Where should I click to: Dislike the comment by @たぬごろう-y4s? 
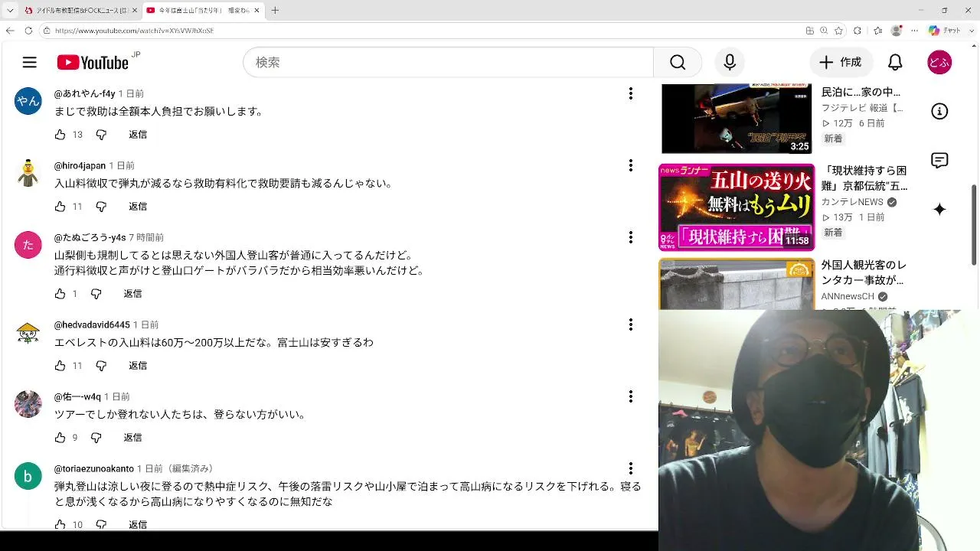[96, 294]
